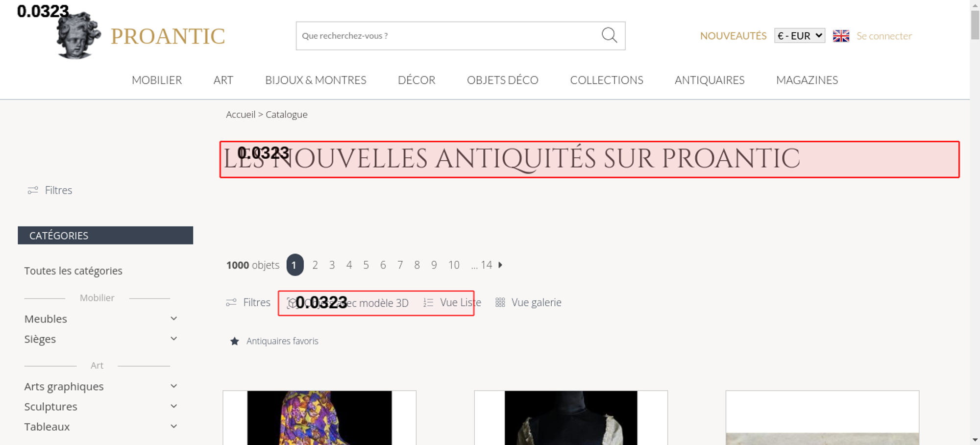The width and height of the screenshot is (980, 445).
Task: Switch to Vue Liste view
Action: (452, 302)
